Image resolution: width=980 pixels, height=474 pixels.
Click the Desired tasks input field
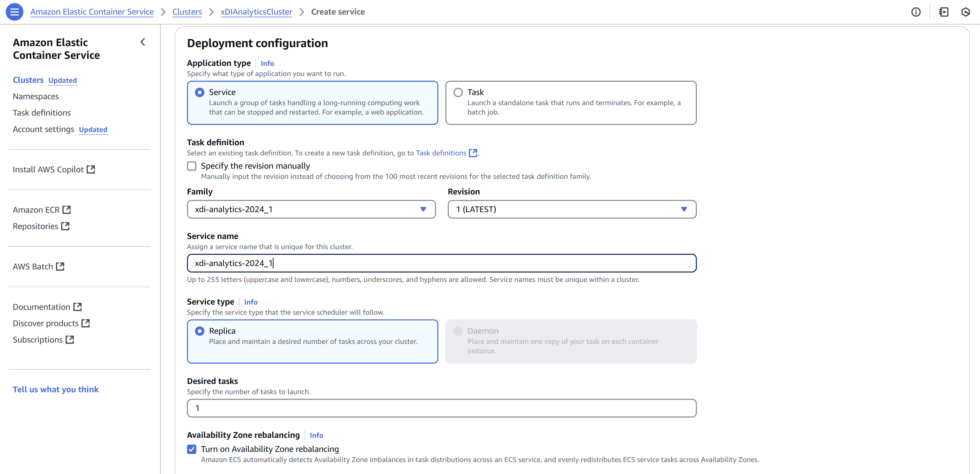click(441, 408)
